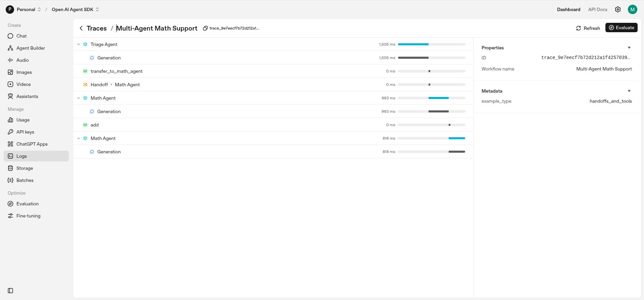Click the API keys key icon
Image resolution: width=644 pixels, height=300 pixels.
tap(10, 132)
